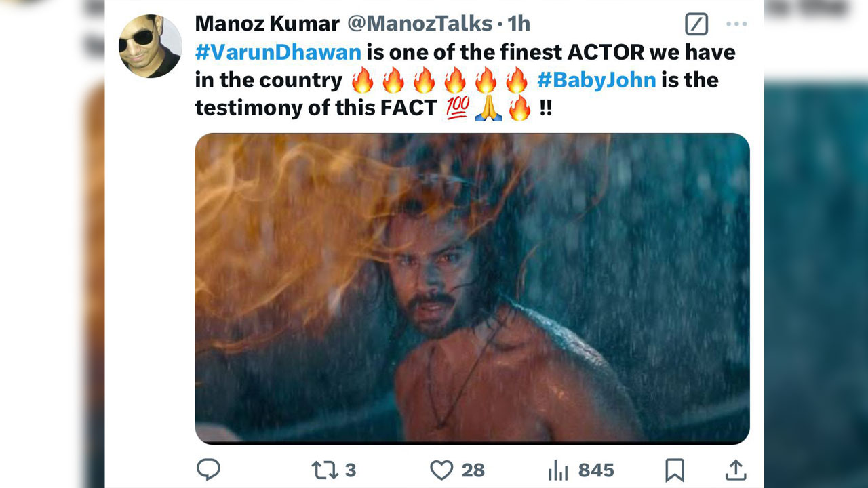Expand retweet options from the repost control
The image size is (868, 488).
324,468
